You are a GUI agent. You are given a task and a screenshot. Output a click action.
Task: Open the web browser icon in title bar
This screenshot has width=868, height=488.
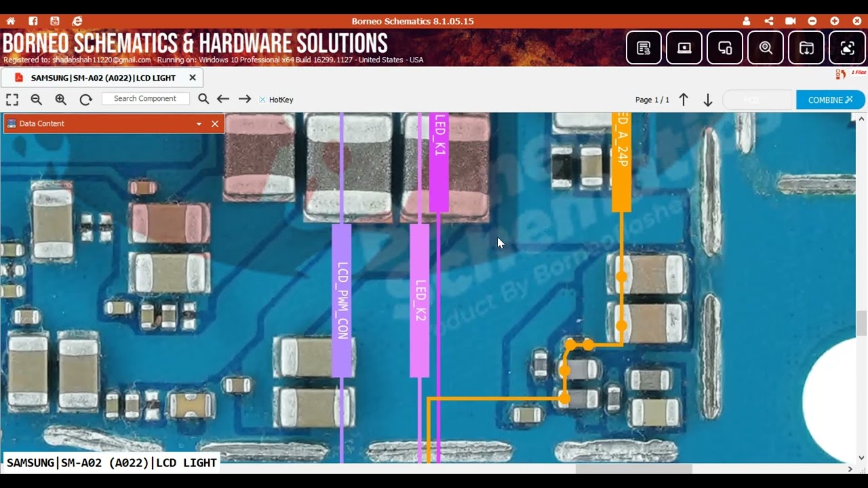(x=77, y=21)
